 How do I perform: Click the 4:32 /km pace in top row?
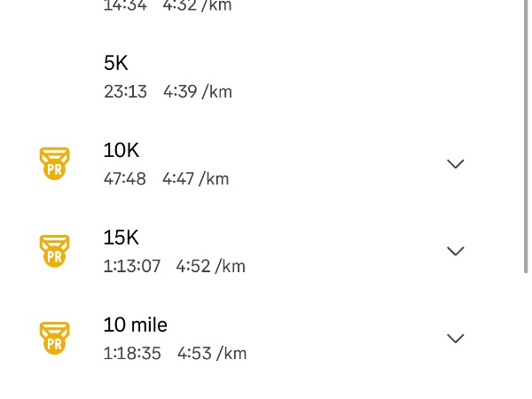[x=197, y=5]
